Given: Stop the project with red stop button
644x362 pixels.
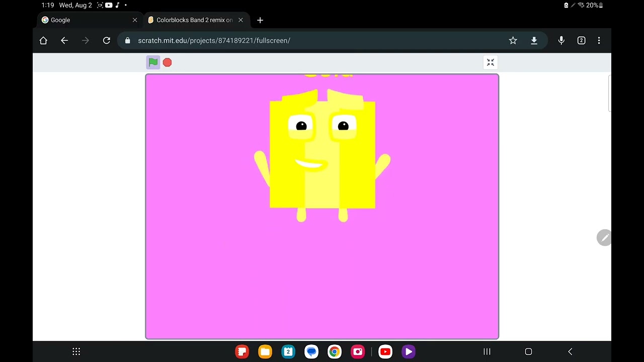Looking at the screenshot, I should click(167, 62).
